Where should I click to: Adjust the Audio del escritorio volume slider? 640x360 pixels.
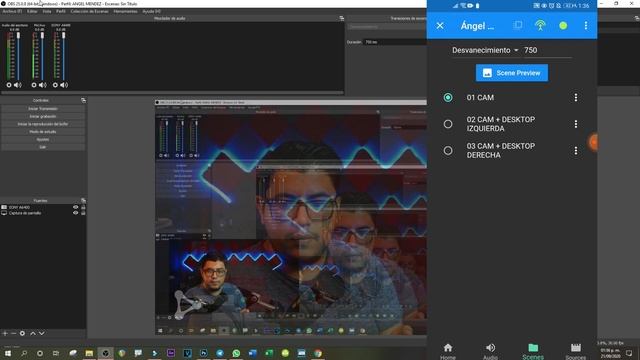click(18, 56)
